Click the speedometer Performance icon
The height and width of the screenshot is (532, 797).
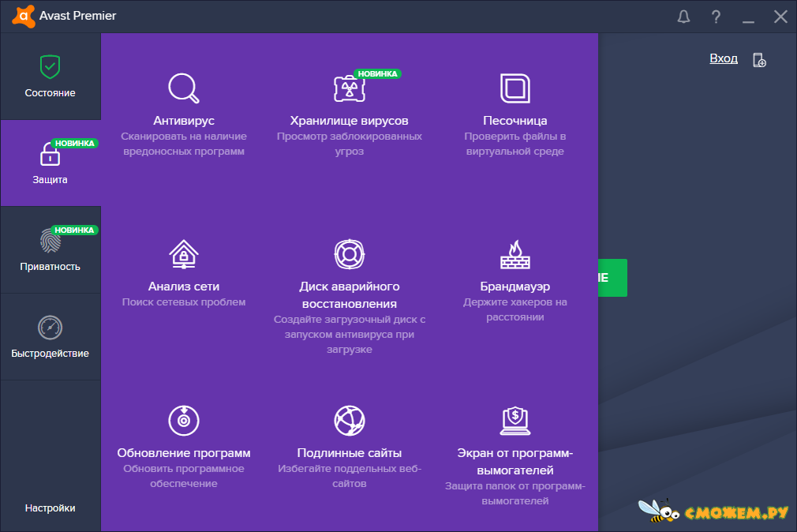[x=50, y=328]
